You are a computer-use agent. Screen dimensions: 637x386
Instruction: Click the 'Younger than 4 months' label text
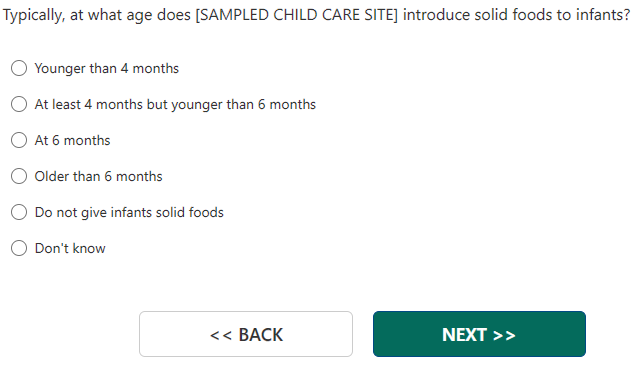(x=107, y=69)
